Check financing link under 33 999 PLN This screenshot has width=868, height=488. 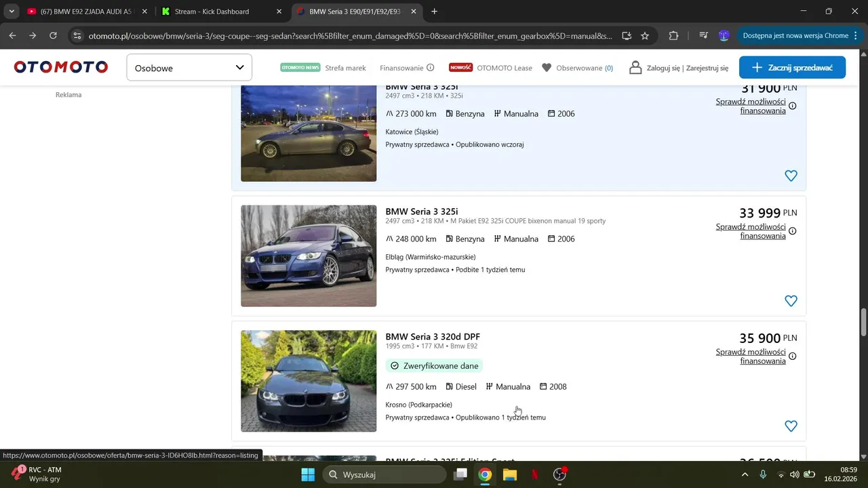[x=751, y=231]
